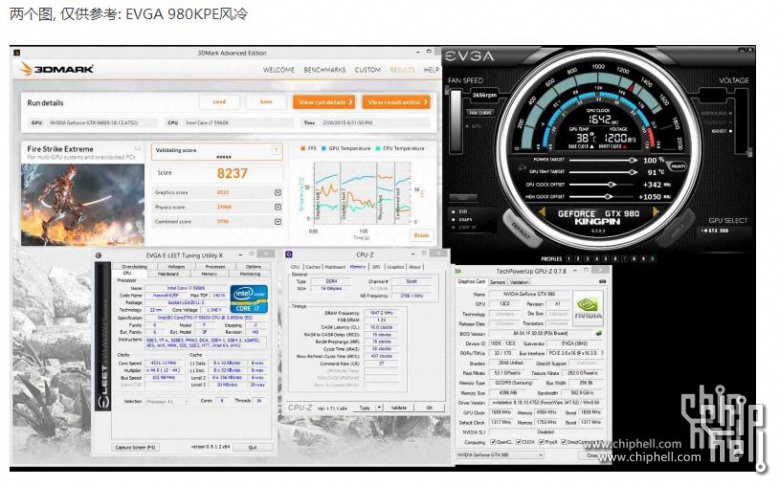
Task: Select Precision profile 2
Action: [x=578, y=259]
